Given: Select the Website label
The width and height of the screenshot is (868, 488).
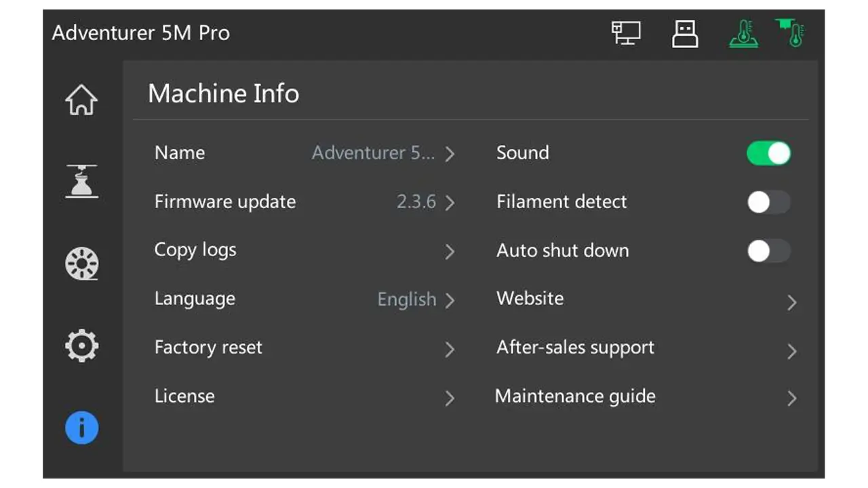Looking at the screenshot, I should (x=530, y=298).
